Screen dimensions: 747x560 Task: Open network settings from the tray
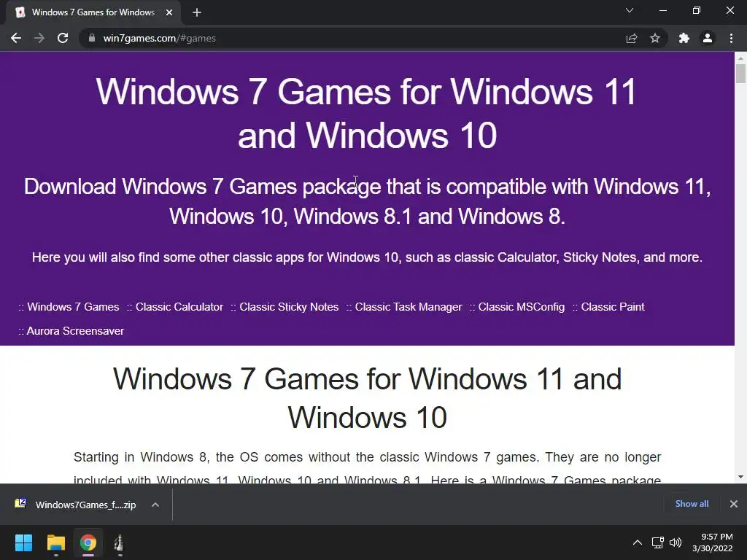tap(658, 542)
